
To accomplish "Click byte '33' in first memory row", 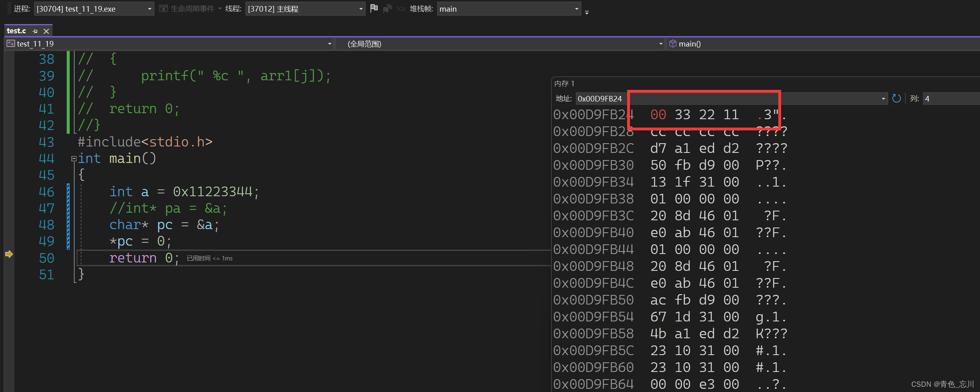I will [682, 115].
